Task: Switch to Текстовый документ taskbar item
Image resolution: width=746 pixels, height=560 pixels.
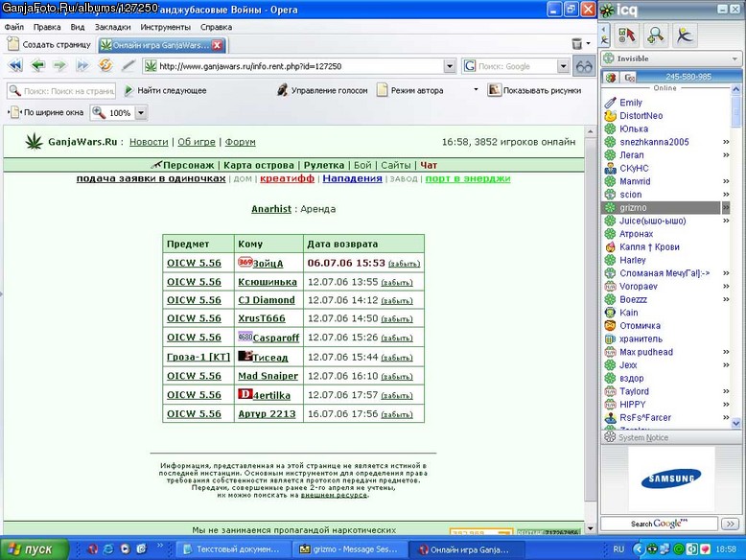Action: tap(233, 549)
